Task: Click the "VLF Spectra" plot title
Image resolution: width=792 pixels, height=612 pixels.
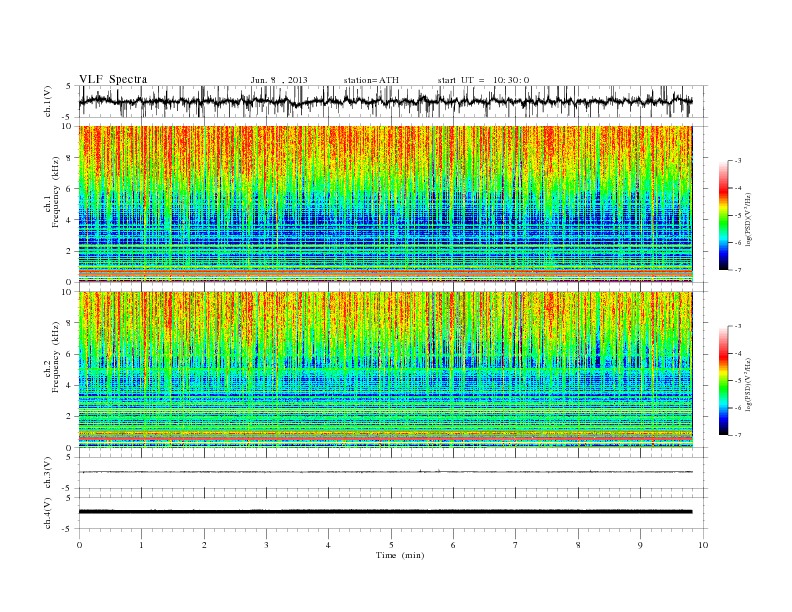Action: tap(113, 79)
